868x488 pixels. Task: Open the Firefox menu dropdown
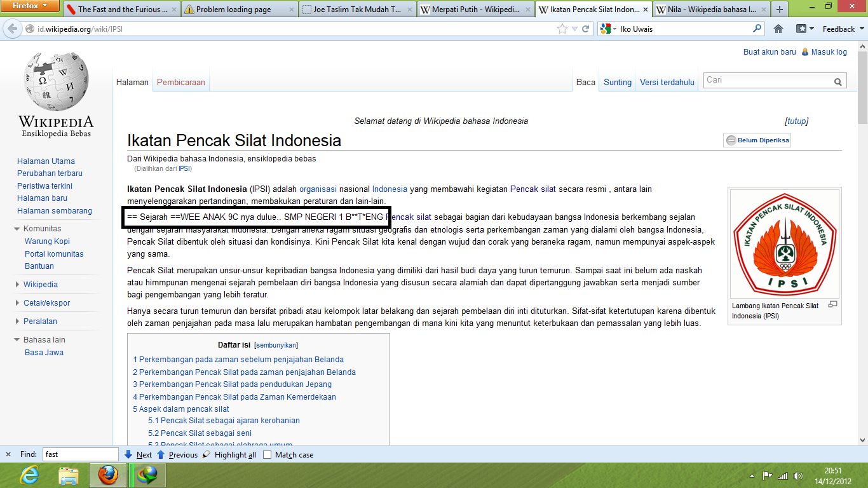(x=30, y=6)
